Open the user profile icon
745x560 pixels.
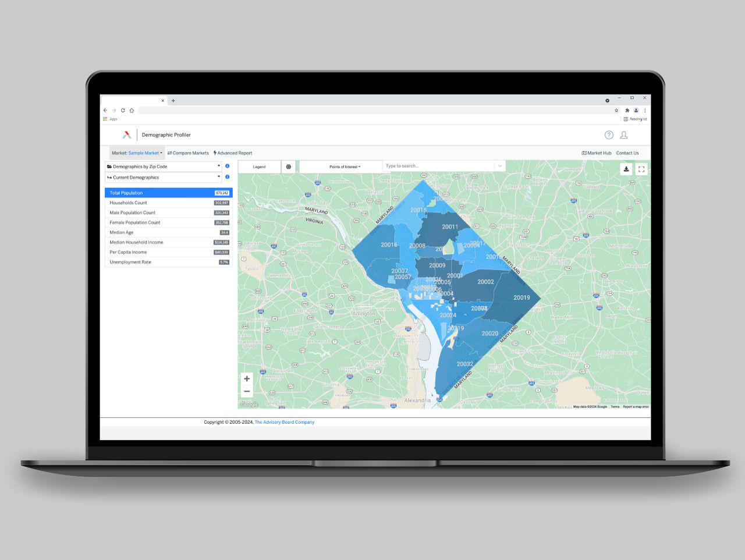pos(623,135)
